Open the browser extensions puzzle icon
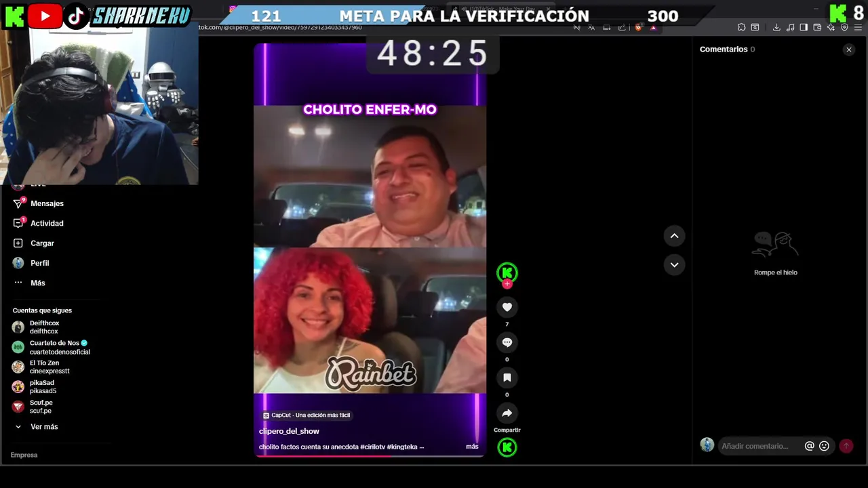 click(741, 27)
